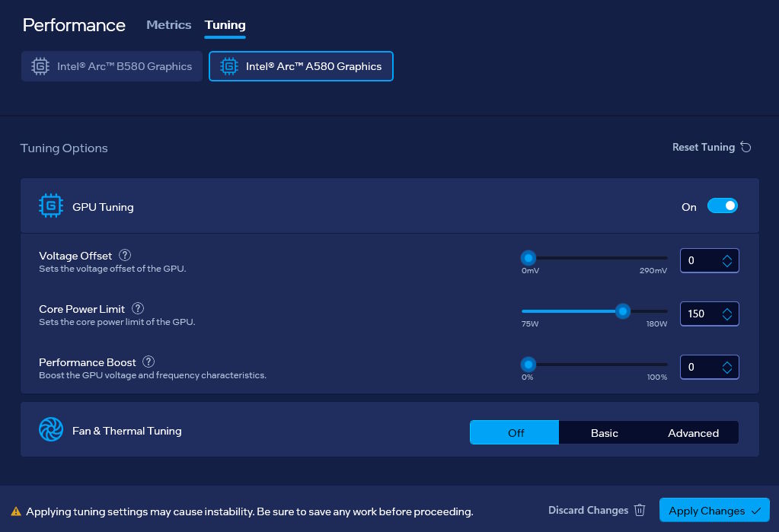Click the Core Power Limit 150 field
Screen dimensions: 779x532
pos(709,314)
